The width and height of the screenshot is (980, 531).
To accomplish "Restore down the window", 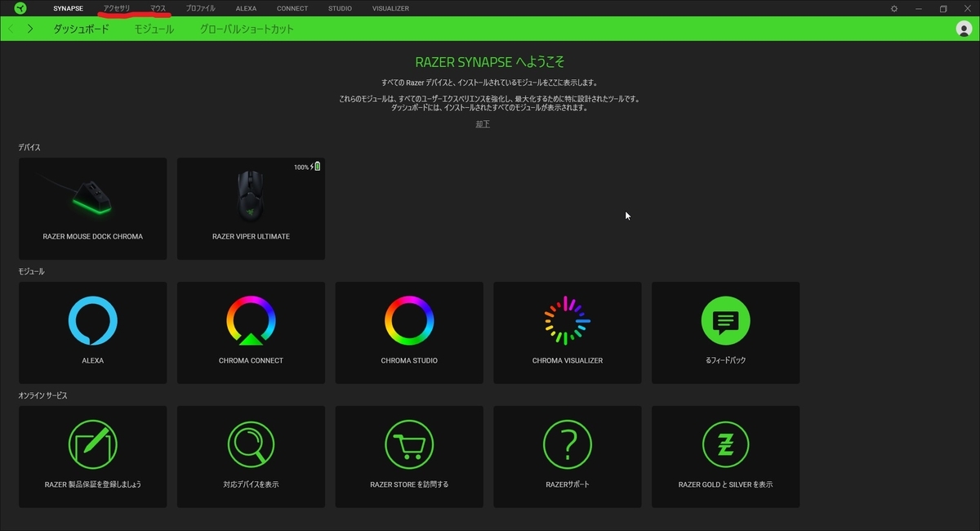I will pos(943,8).
